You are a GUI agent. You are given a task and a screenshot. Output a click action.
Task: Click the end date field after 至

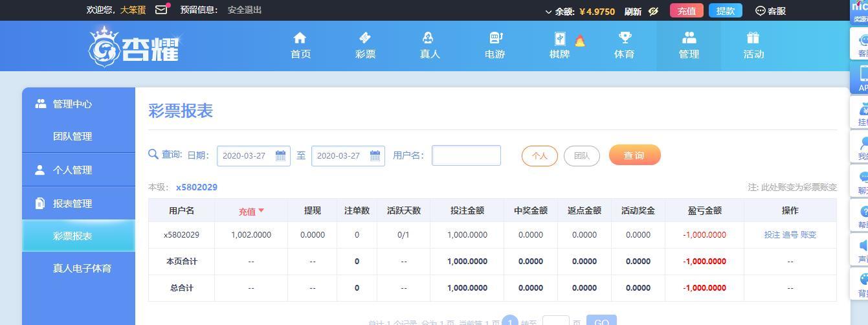pyautogui.click(x=348, y=156)
